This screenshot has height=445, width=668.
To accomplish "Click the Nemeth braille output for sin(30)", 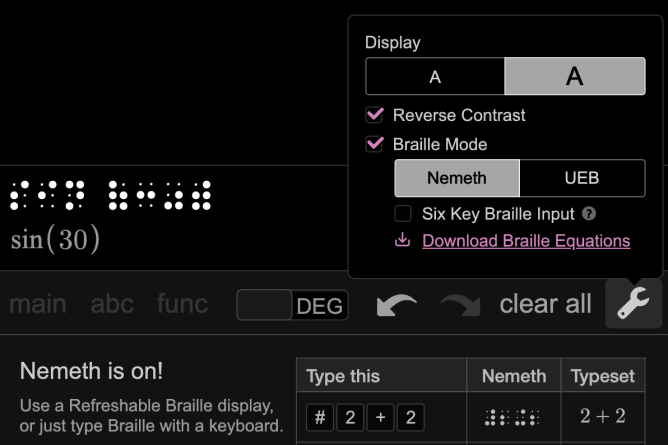I will (x=110, y=195).
